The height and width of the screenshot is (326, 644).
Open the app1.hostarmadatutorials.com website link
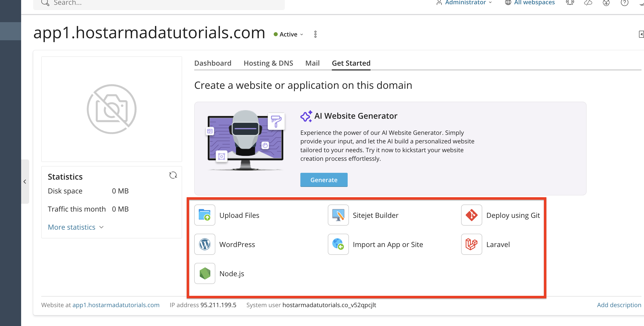116,305
